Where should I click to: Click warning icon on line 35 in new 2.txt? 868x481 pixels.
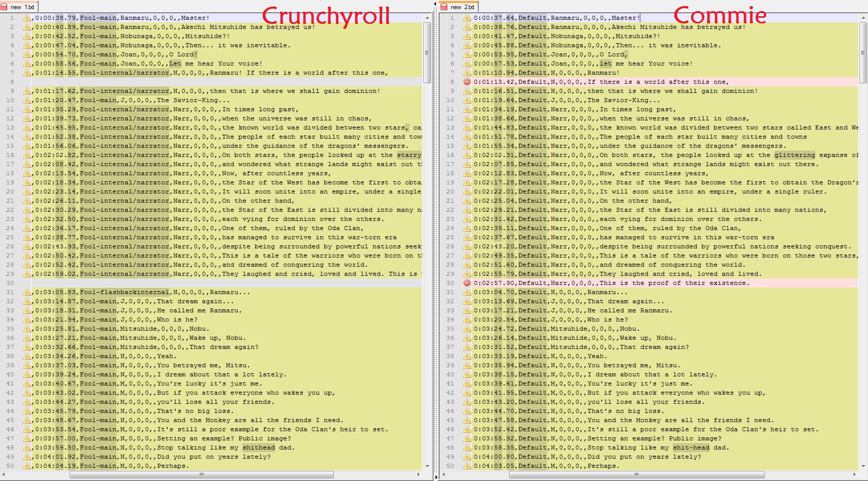click(467, 329)
